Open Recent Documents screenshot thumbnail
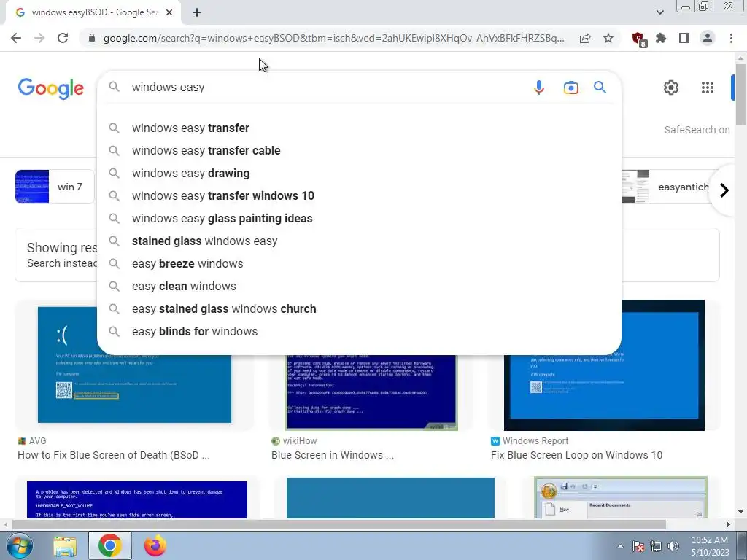The width and height of the screenshot is (747, 560). point(621,497)
